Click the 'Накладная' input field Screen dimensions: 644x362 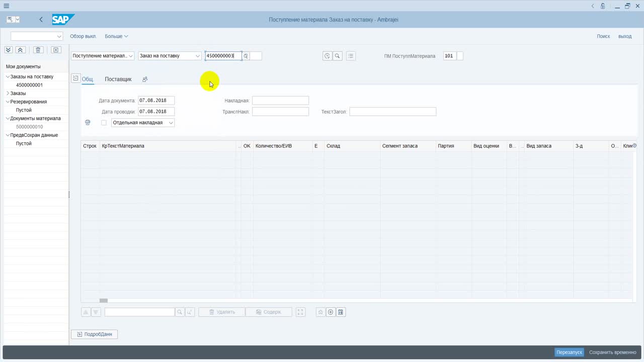click(280, 101)
